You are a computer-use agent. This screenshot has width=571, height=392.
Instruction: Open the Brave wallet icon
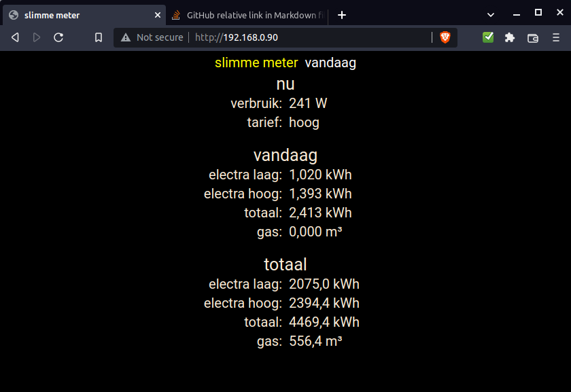tap(533, 38)
